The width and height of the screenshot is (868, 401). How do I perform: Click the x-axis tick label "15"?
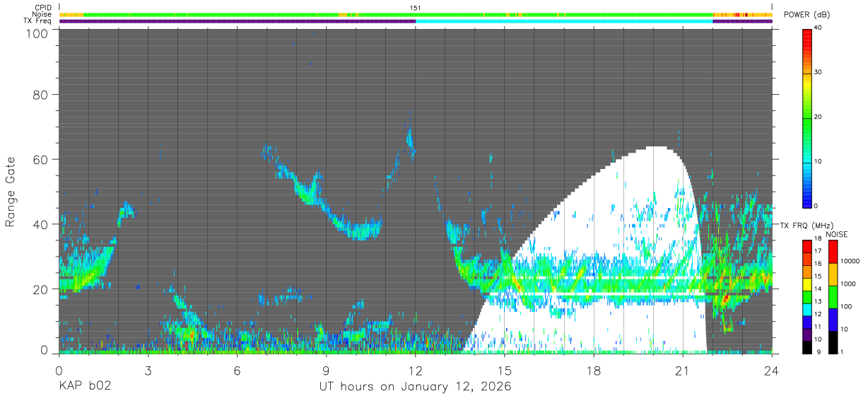point(505,370)
